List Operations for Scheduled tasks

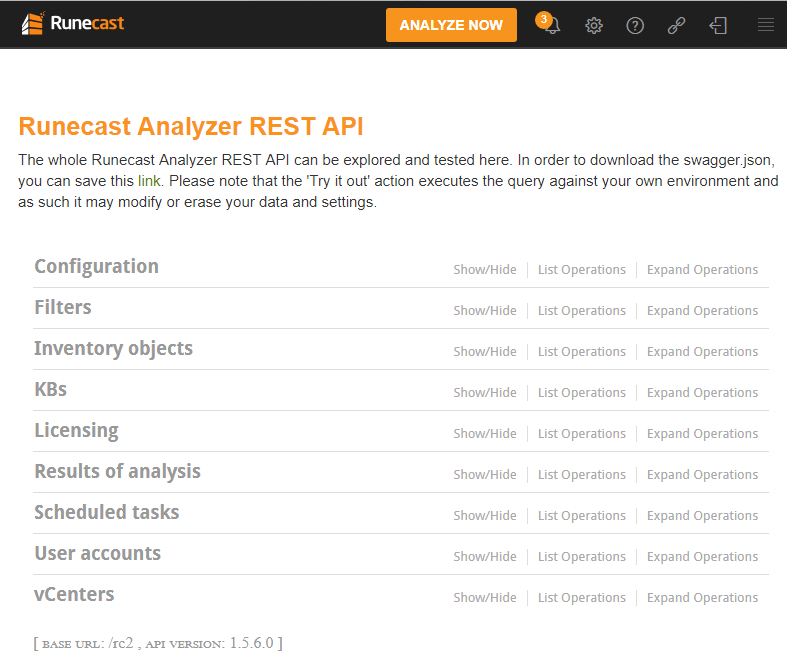581,516
